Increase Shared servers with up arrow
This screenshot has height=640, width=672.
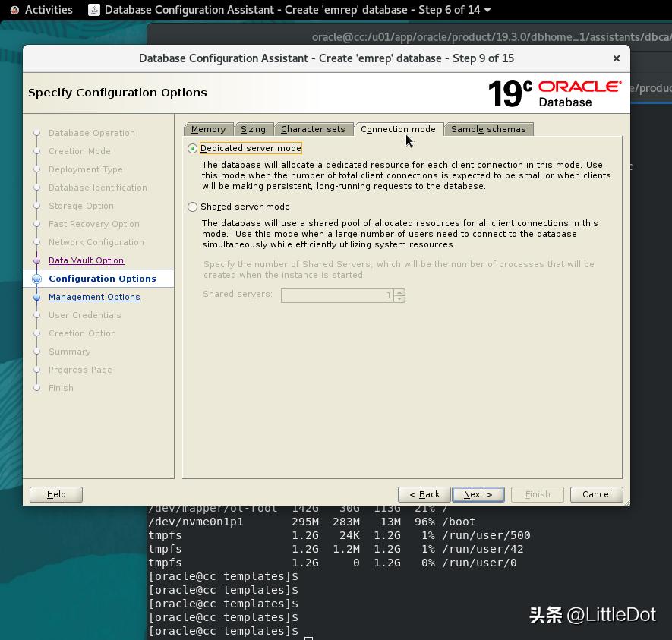399,292
